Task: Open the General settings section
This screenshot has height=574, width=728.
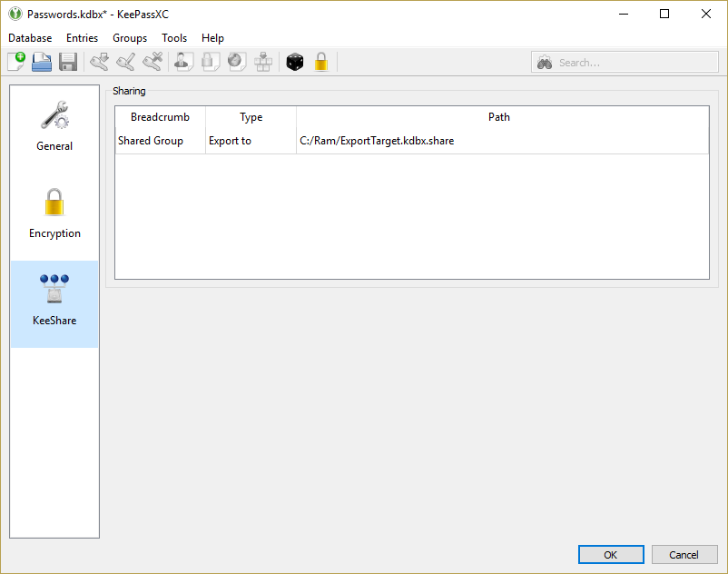Action: (x=54, y=127)
